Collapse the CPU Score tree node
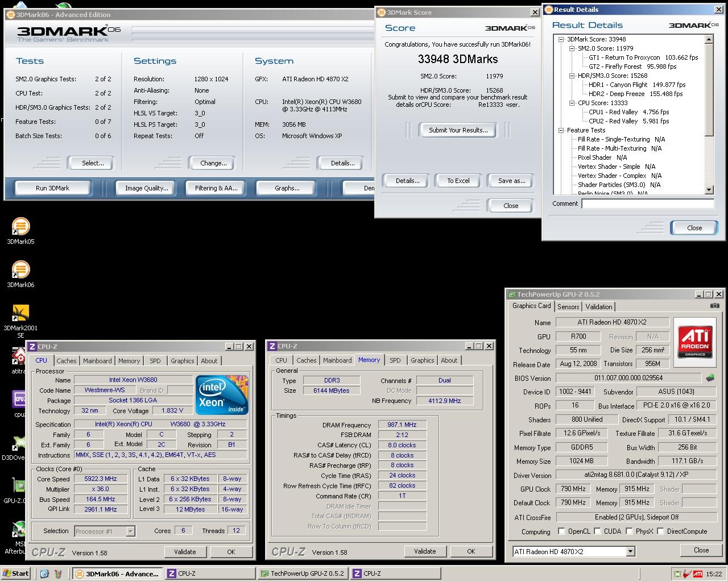728x582 pixels. 572,103
